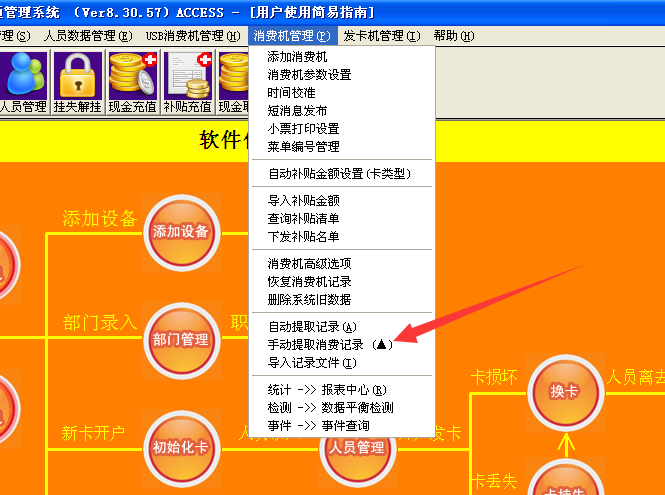This screenshot has height=495, width=665.
Task: Choose 添加消费机 from the menu
Action: [297, 58]
